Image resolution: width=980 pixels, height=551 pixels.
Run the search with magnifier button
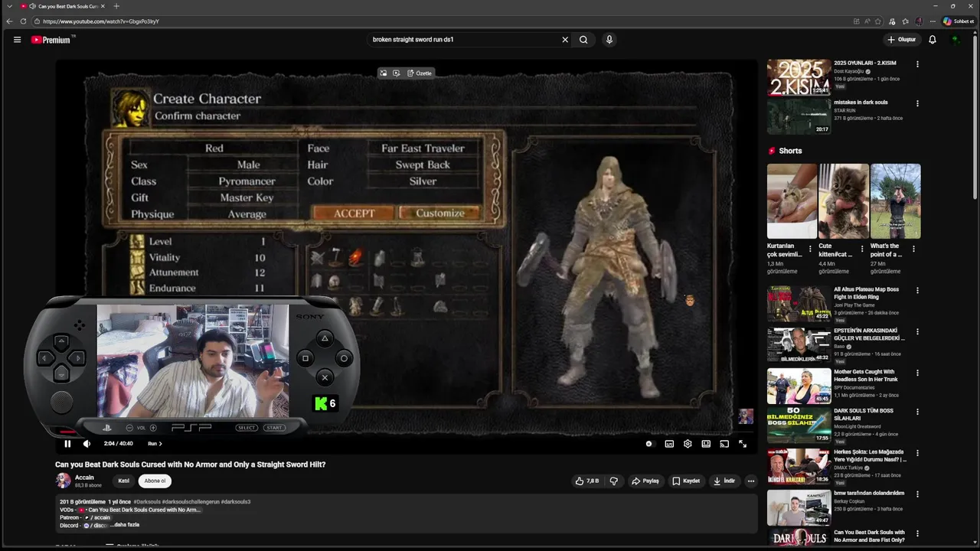[583, 40]
